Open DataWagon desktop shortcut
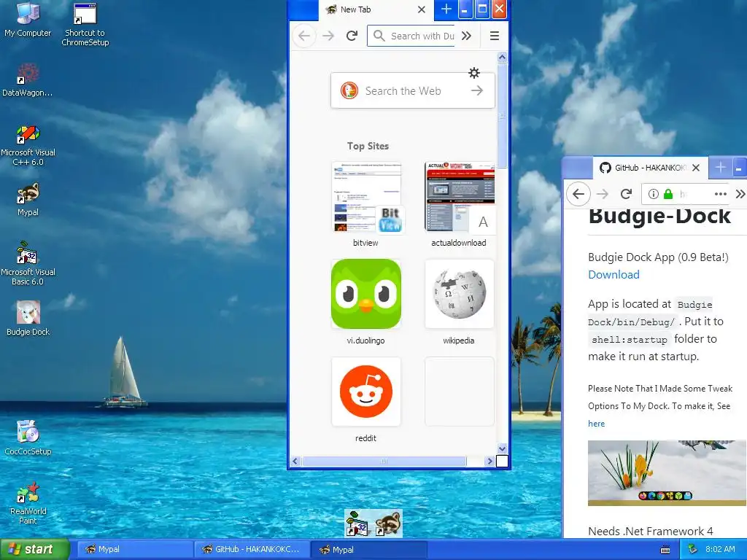This screenshot has height=560, width=747. (x=28, y=79)
